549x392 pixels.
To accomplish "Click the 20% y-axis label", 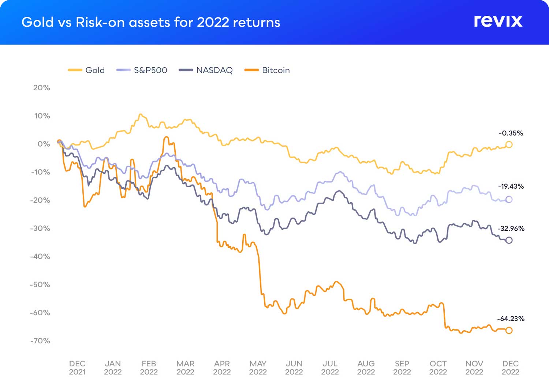I will click(x=41, y=88).
